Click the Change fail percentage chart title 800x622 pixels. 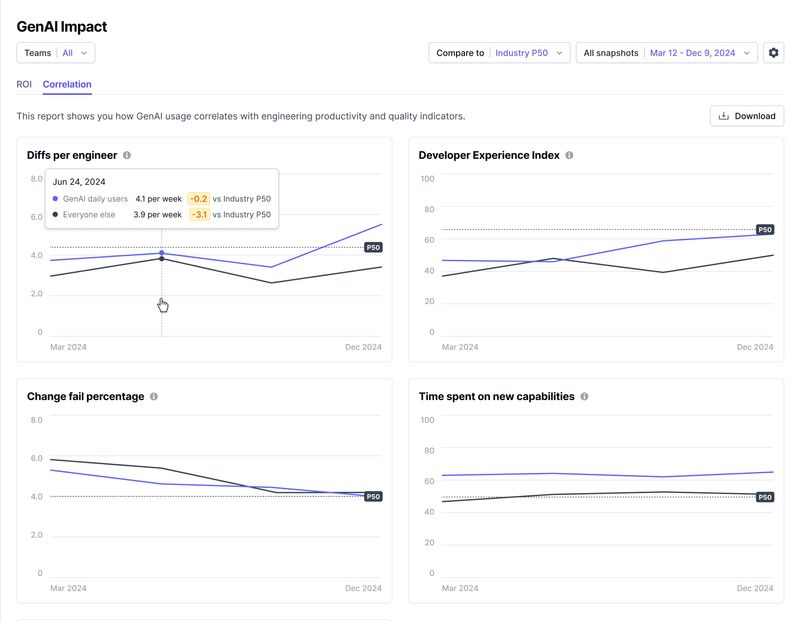coord(85,397)
